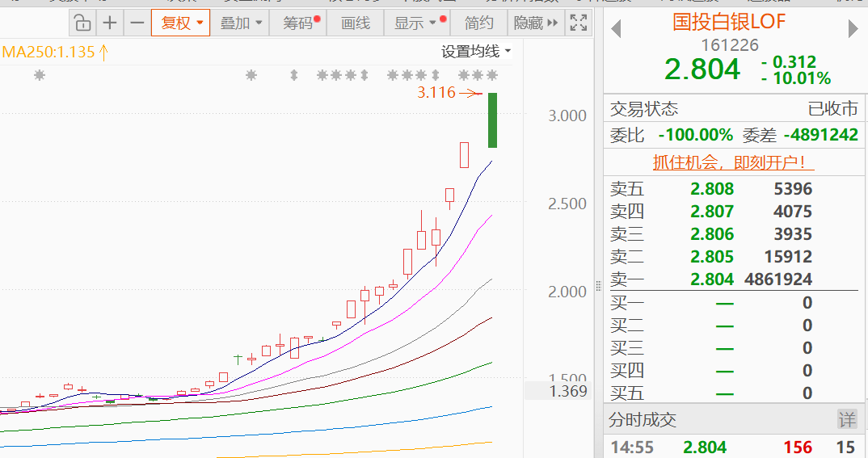Click the leftmost event marker above chart
This screenshot has height=458, width=868.
tap(39, 75)
